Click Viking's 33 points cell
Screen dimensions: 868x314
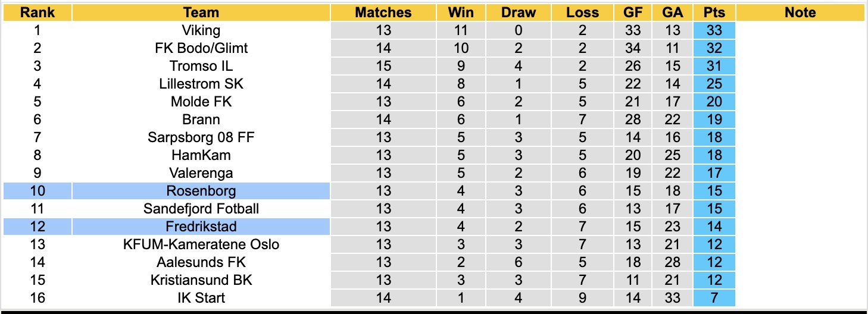714,30
